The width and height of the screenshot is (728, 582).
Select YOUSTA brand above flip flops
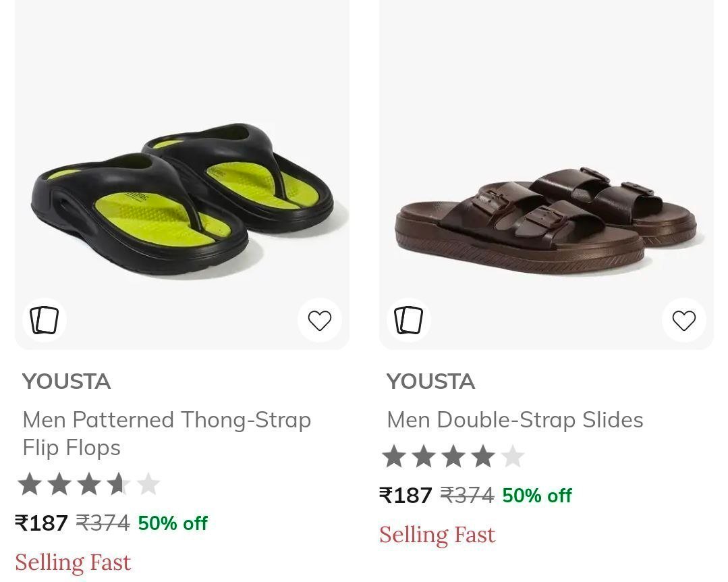point(66,381)
